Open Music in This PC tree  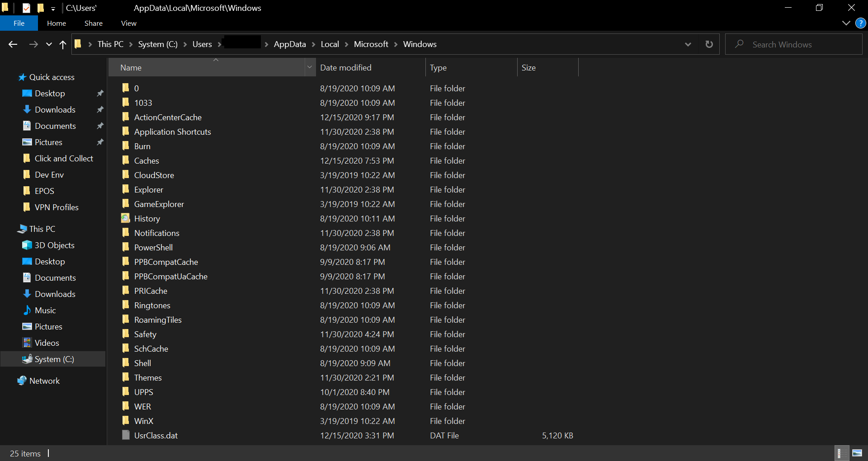click(x=45, y=310)
